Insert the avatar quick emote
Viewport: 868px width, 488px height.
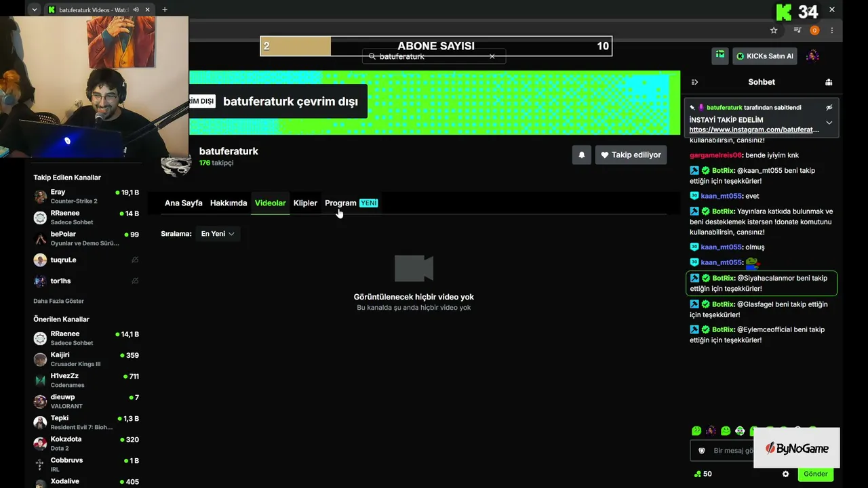click(x=711, y=430)
